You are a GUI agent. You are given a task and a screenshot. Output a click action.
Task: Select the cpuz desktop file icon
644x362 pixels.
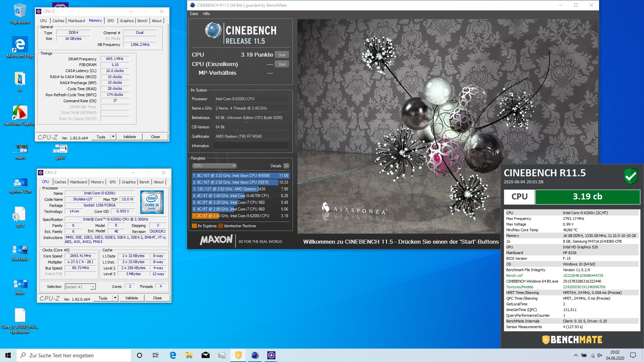(x=20, y=217)
